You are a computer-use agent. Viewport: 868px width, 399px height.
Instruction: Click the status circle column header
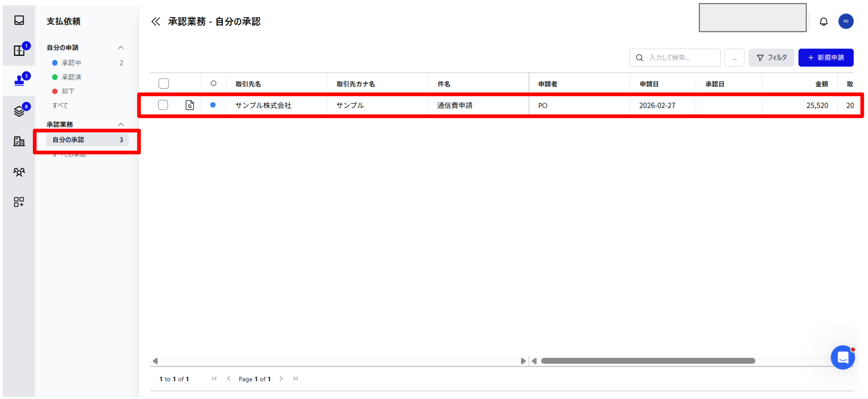coord(213,84)
